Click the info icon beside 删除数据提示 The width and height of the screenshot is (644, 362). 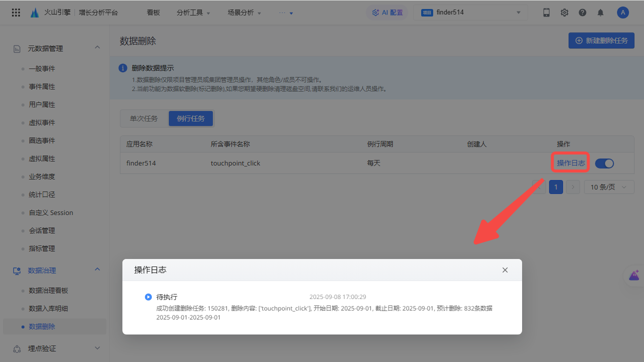[x=123, y=68]
